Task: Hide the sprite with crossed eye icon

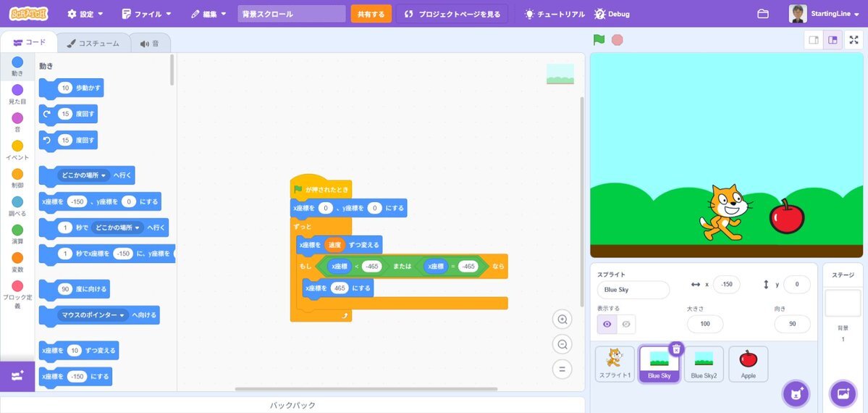Action: click(x=626, y=325)
